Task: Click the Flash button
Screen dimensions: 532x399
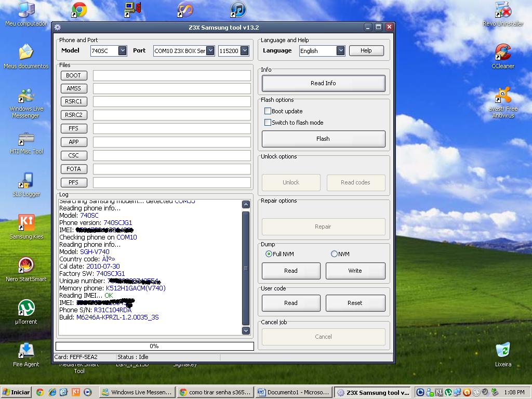Action: coord(323,139)
